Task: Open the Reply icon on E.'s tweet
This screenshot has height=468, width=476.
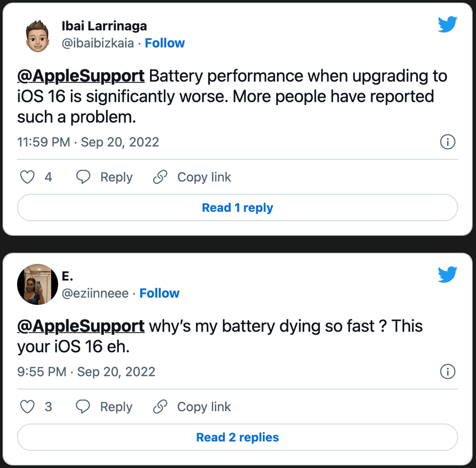Action: point(83,407)
